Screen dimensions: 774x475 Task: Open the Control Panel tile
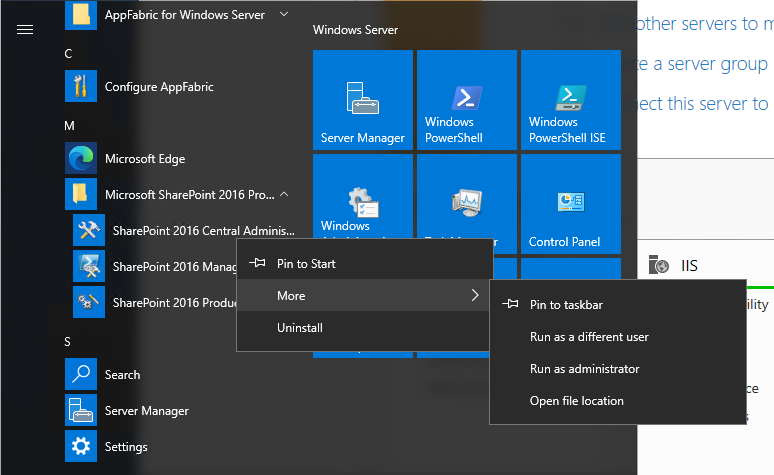[571, 204]
